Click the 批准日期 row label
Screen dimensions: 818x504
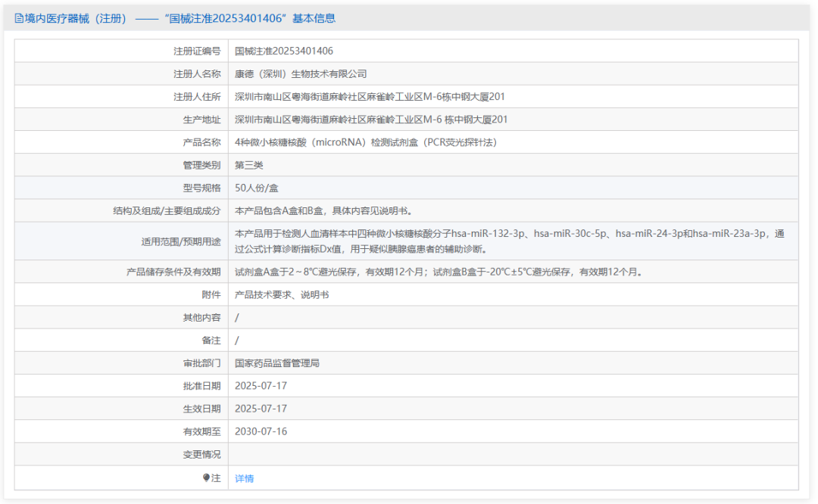pyautogui.click(x=201, y=386)
